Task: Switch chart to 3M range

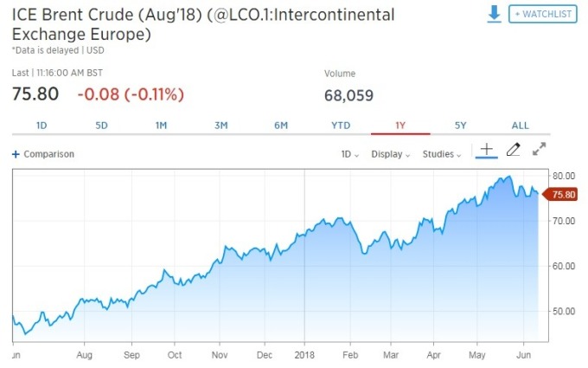Action: point(220,126)
